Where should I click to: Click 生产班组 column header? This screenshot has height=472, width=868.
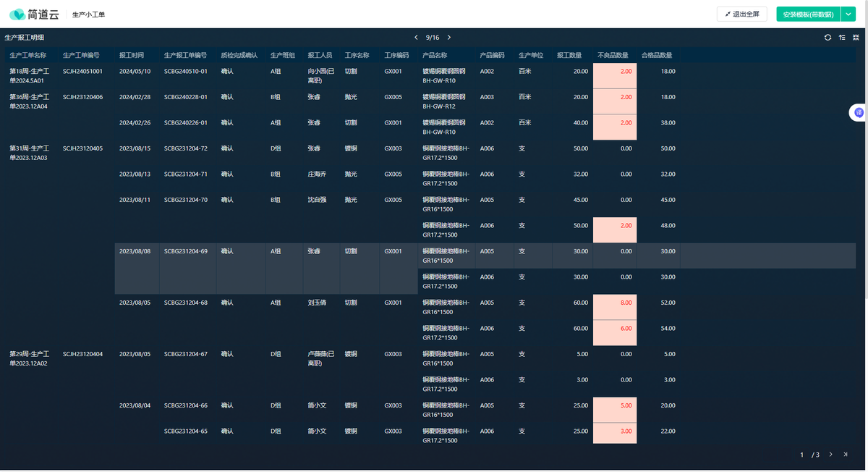coord(283,55)
